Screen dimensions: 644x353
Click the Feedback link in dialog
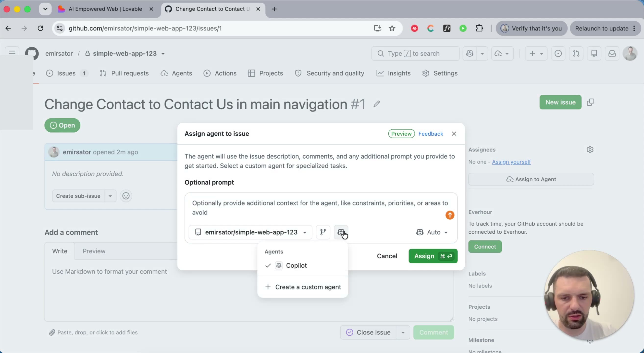click(431, 134)
